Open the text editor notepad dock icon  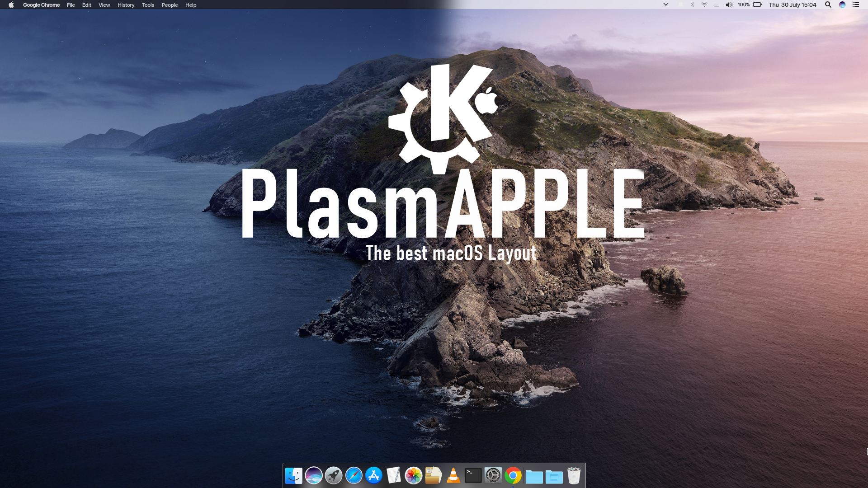coord(394,475)
